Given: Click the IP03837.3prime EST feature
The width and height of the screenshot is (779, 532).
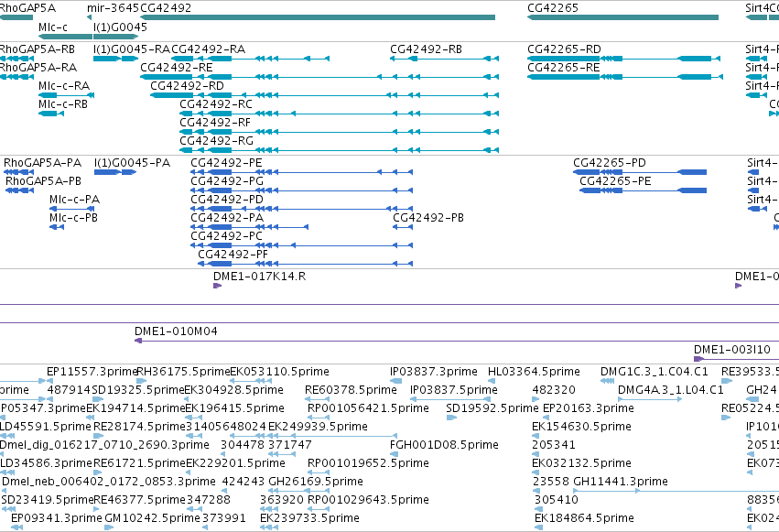Looking at the screenshot, I should point(396,381).
